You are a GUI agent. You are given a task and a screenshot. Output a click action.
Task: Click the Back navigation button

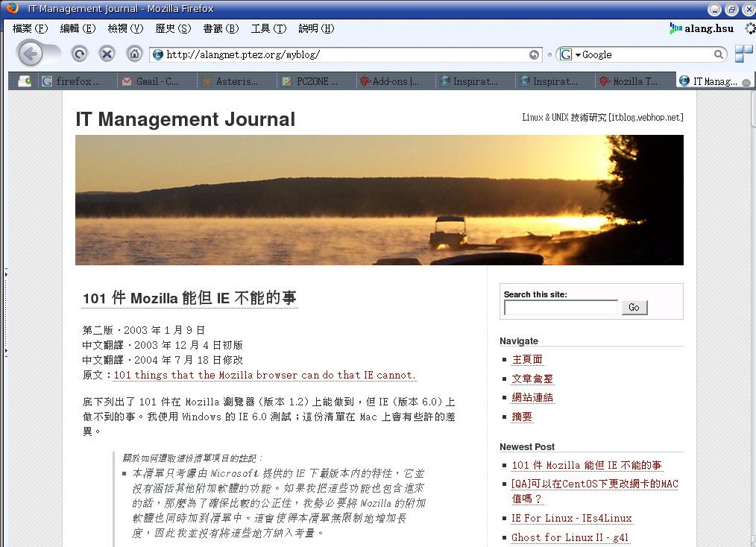pyautogui.click(x=31, y=54)
